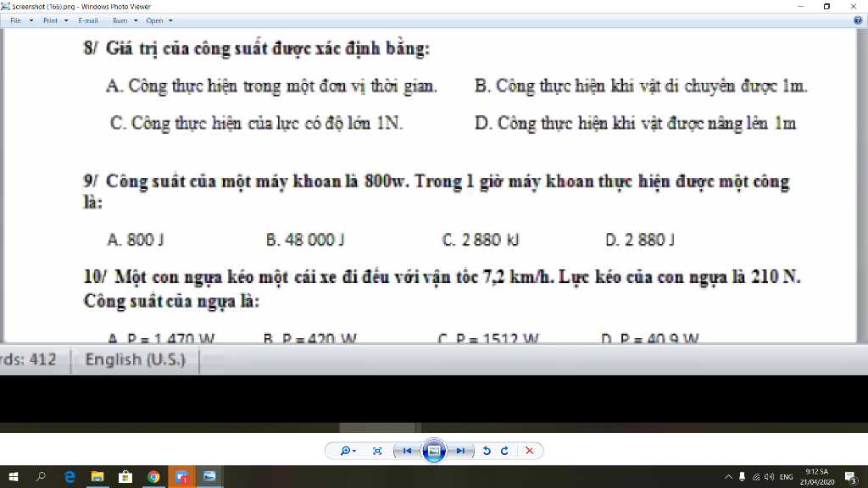Open the Windows Start menu
The width and height of the screenshot is (868, 488).
click(x=14, y=476)
